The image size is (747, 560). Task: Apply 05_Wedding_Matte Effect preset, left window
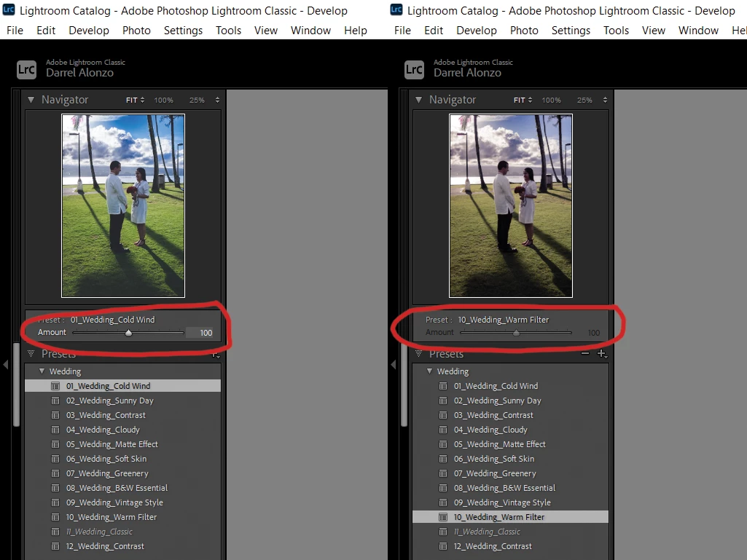[122, 444]
